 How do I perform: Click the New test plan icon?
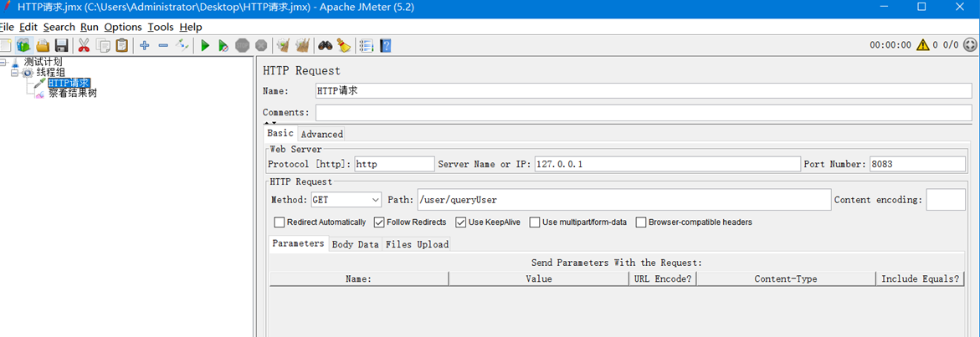point(5,45)
